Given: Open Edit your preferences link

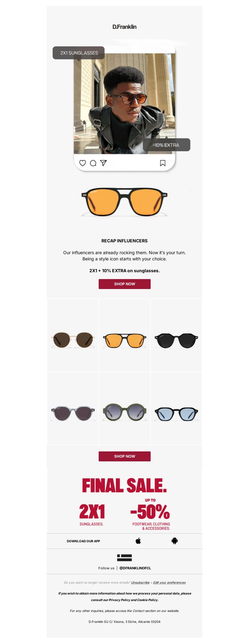Looking at the screenshot, I should [x=169, y=582].
